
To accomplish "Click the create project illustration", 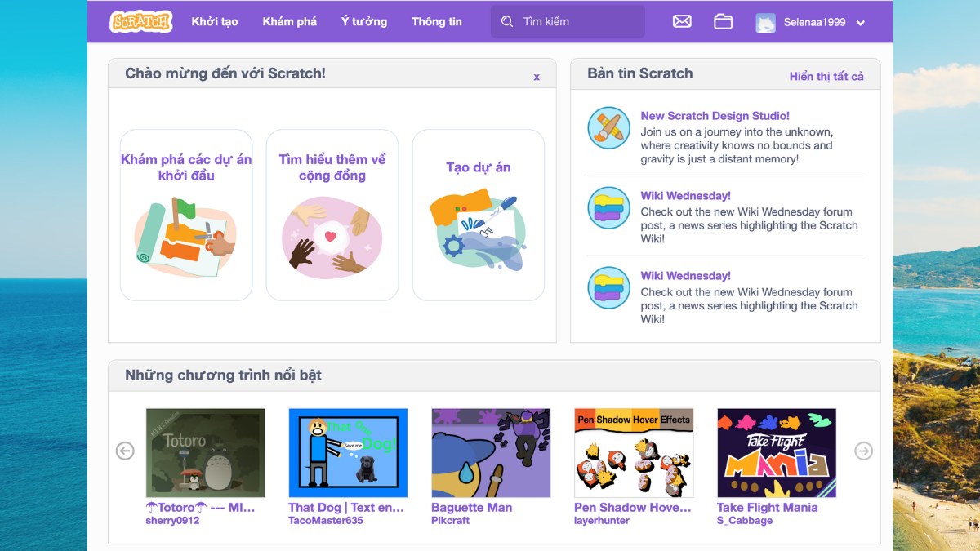I will (478, 232).
